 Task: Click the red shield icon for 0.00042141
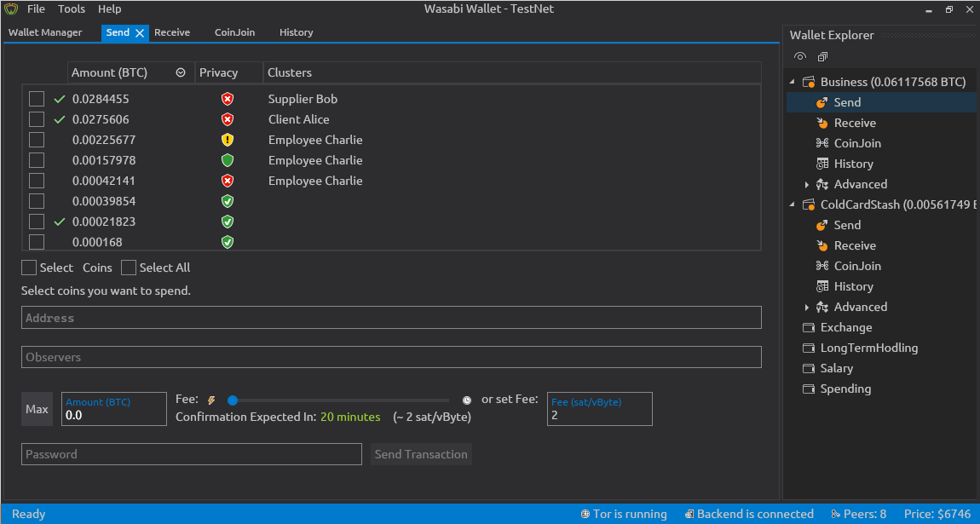coord(228,181)
